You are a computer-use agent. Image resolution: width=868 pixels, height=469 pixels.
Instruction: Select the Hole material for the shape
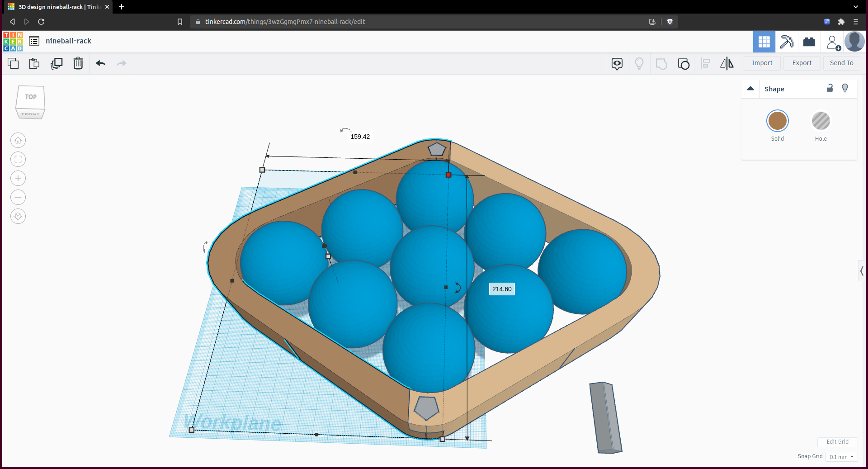pos(821,121)
